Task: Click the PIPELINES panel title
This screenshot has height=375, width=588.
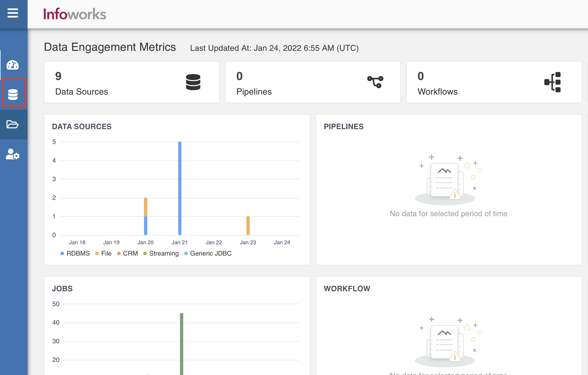Action: click(344, 126)
